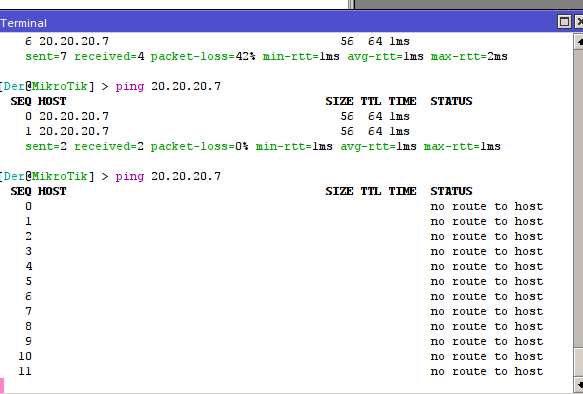Click sequence number 10 in the failed ping
The height and width of the screenshot is (394, 583).
(25, 356)
